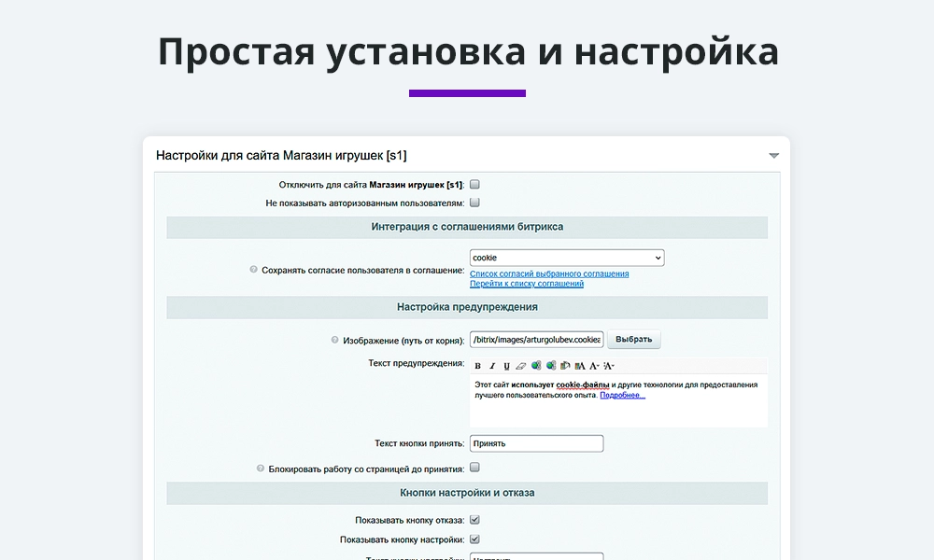Open the background fill color picker icon
The image size is (934, 560).
point(565,365)
